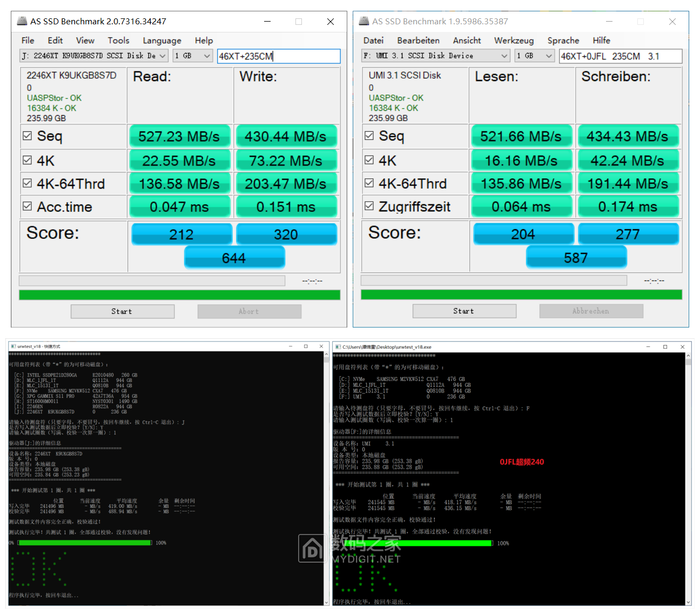Click the left console's vertical scrollbar
Screen dimensions: 700x614
pos(326,478)
